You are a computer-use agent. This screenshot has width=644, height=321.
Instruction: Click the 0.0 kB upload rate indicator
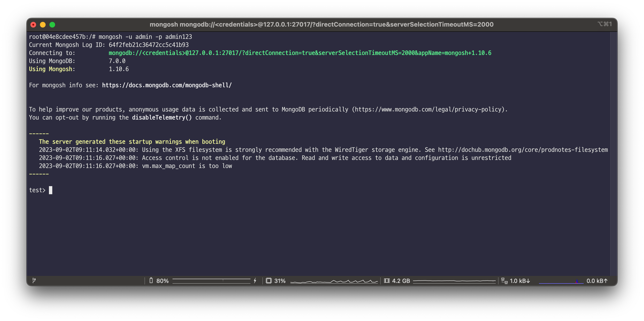(597, 281)
